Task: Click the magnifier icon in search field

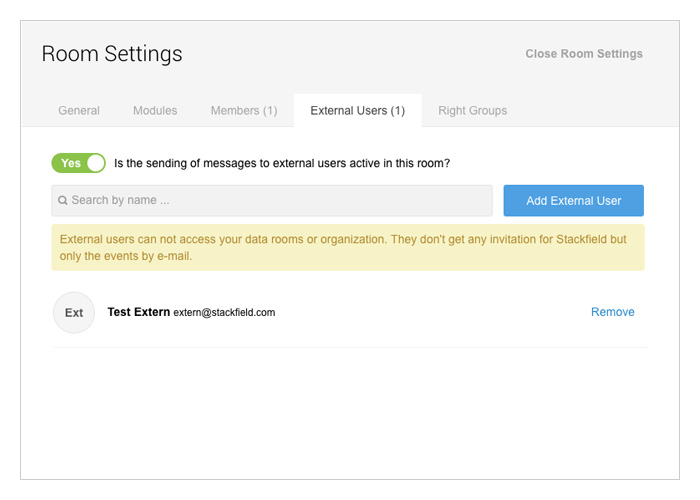Action: tap(63, 200)
